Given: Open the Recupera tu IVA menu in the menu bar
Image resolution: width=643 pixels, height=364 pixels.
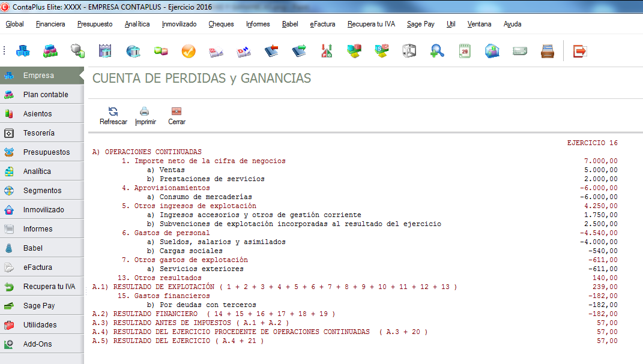Looking at the screenshot, I should point(371,24).
